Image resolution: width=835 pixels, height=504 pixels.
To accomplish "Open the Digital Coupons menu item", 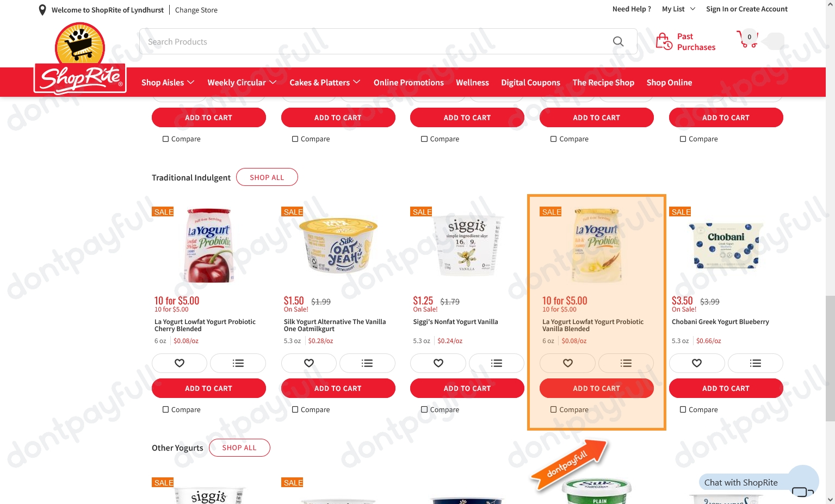I will click(530, 83).
